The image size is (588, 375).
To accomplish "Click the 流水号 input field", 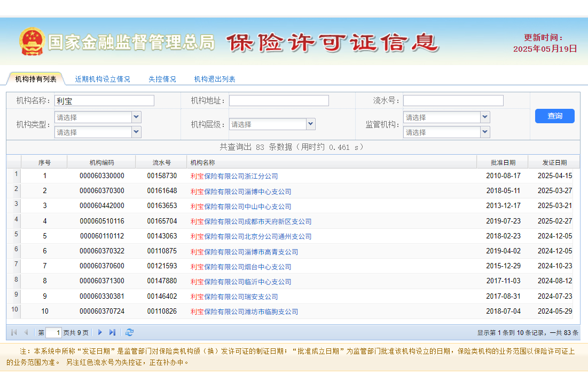I will click(x=453, y=100).
